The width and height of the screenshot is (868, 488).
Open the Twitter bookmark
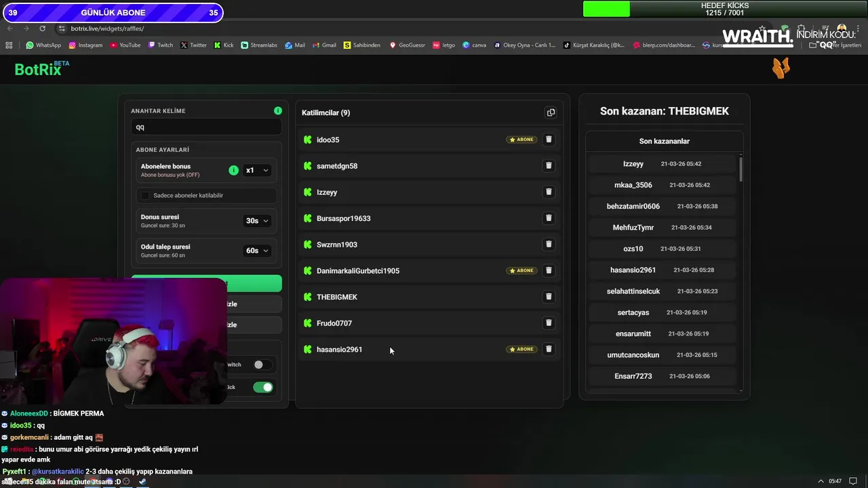click(x=193, y=45)
